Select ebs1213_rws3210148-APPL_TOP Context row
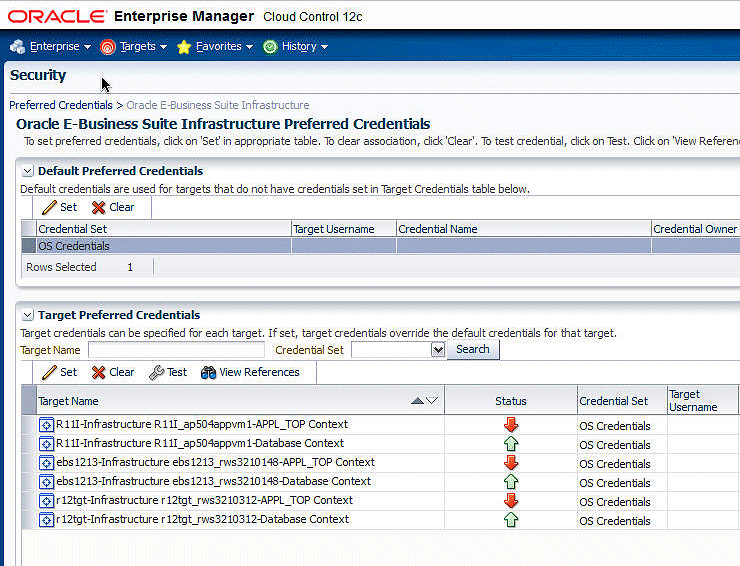 click(380, 463)
